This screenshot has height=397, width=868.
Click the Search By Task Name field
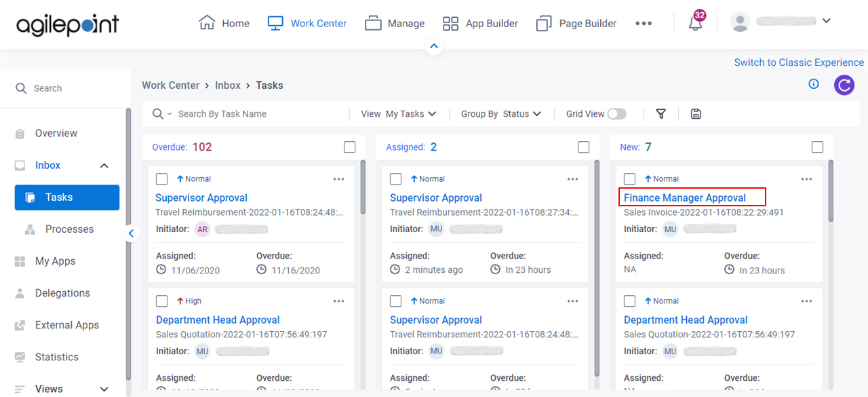258,114
